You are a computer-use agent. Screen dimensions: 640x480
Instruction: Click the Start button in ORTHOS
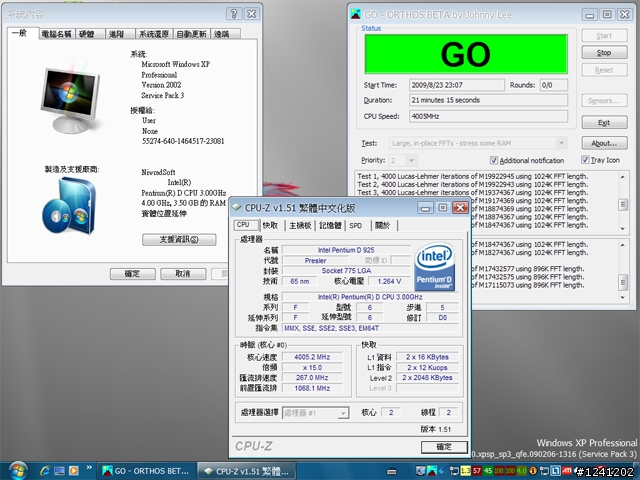pos(604,36)
